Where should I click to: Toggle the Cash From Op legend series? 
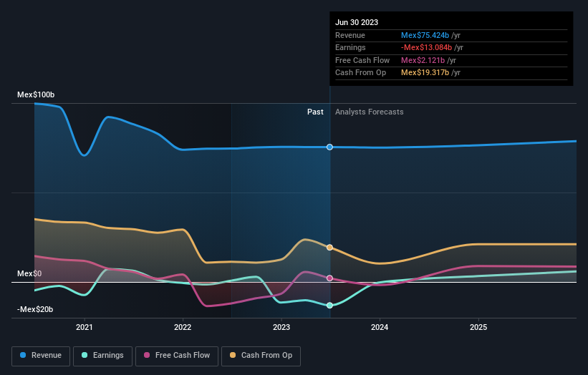[x=261, y=356]
